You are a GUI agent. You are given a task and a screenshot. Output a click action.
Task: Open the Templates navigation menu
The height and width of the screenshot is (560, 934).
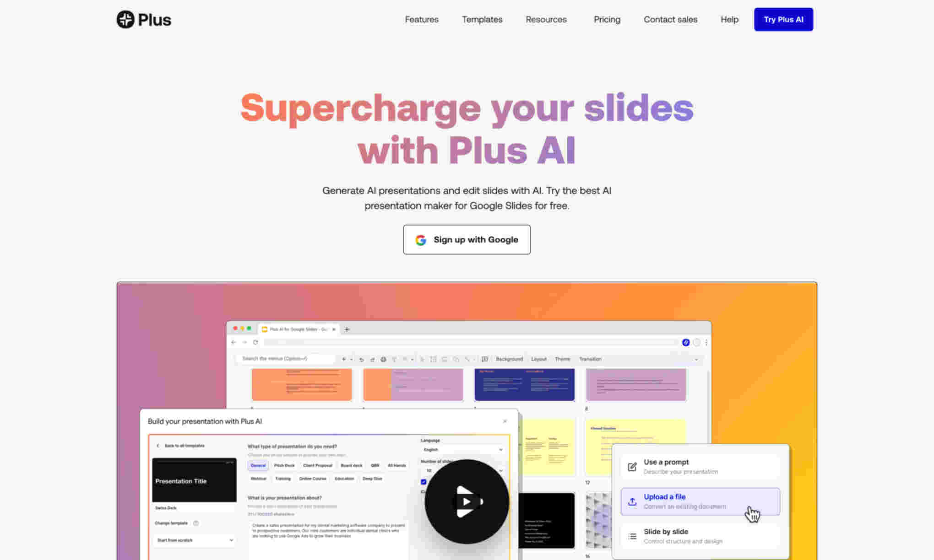click(x=483, y=19)
